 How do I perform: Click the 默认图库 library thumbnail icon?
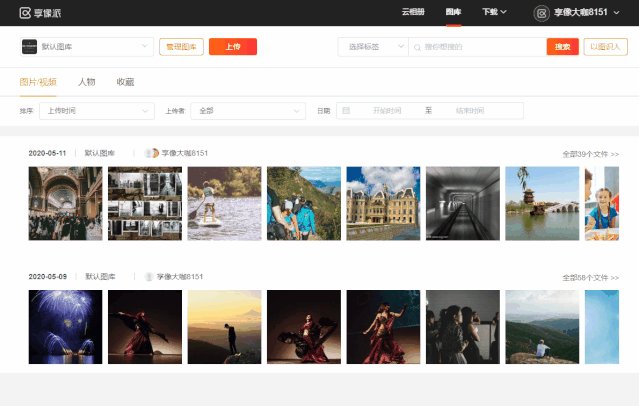pyautogui.click(x=29, y=47)
